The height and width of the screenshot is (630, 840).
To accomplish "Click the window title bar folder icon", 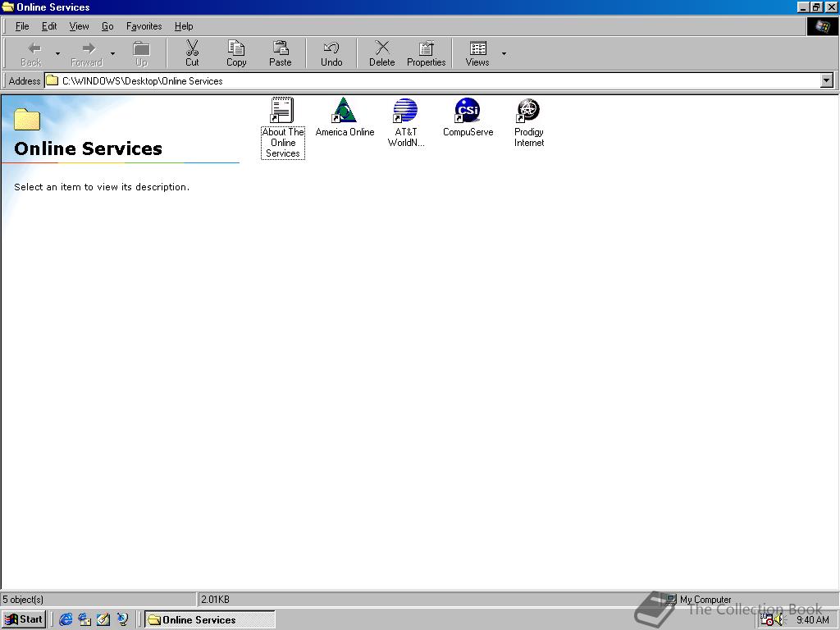I will (x=8, y=7).
